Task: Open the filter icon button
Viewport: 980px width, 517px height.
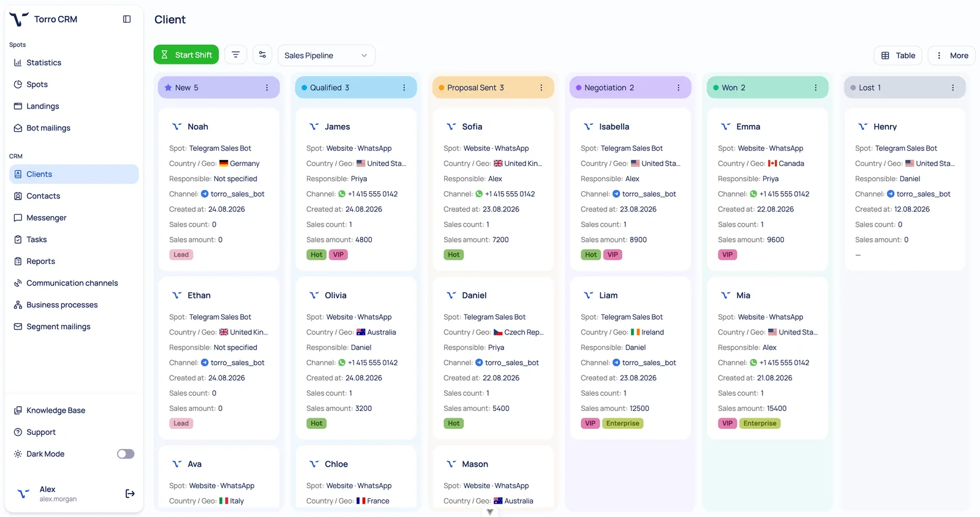Action: pyautogui.click(x=236, y=55)
